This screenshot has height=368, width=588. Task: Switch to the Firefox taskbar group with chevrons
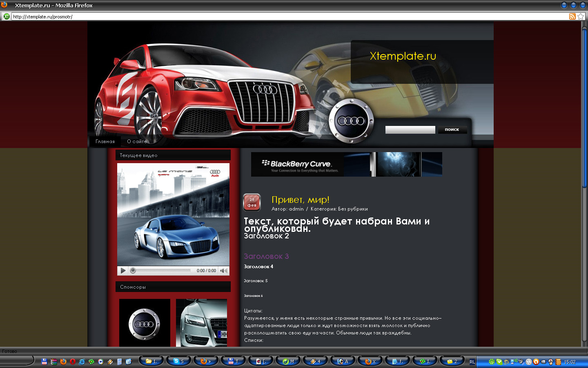tap(206, 361)
